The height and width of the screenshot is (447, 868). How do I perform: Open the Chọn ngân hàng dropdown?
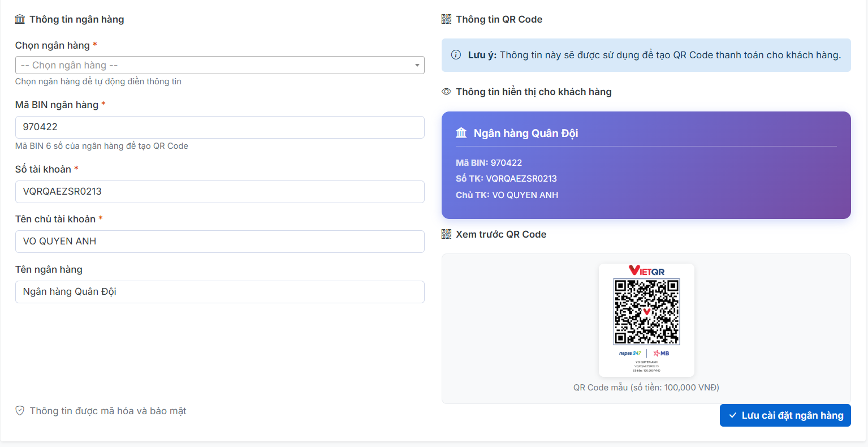219,65
